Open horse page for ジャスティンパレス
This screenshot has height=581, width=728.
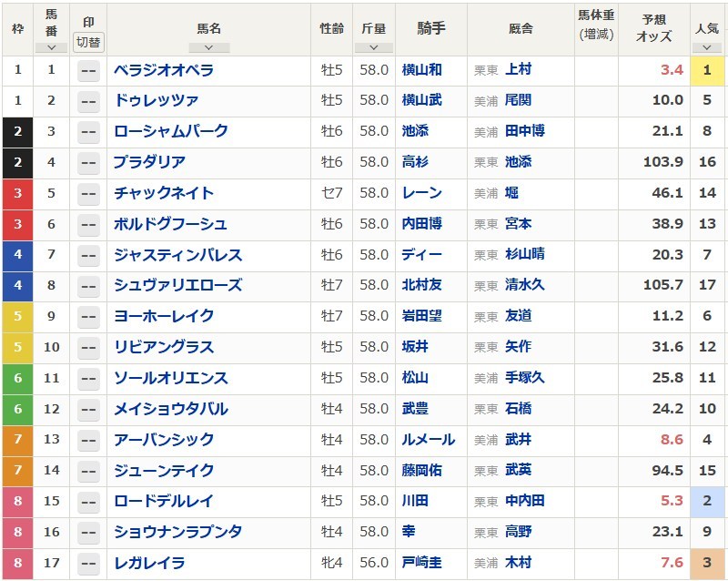(x=177, y=255)
